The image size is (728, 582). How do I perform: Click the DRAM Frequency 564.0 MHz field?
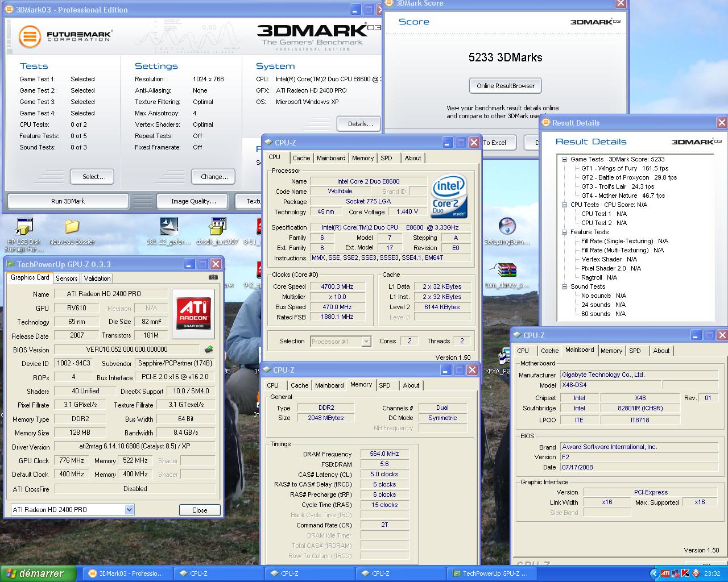pyautogui.click(x=384, y=454)
